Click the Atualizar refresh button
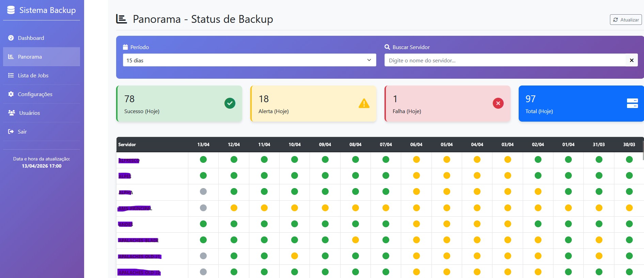The height and width of the screenshot is (278, 644). tap(626, 20)
